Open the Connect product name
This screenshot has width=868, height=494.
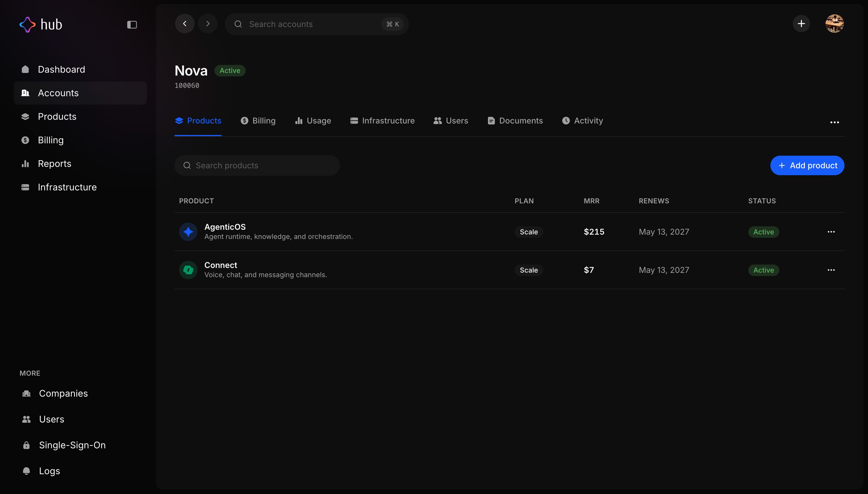point(221,265)
